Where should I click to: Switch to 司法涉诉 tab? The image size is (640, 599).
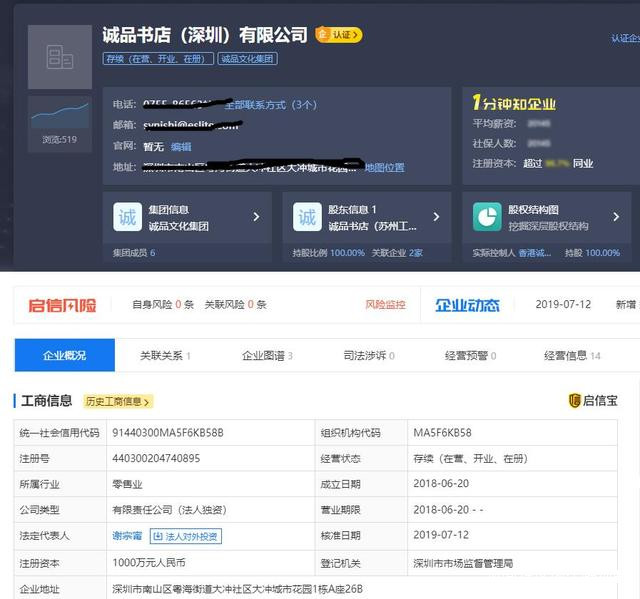pyautogui.click(x=369, y=355)
